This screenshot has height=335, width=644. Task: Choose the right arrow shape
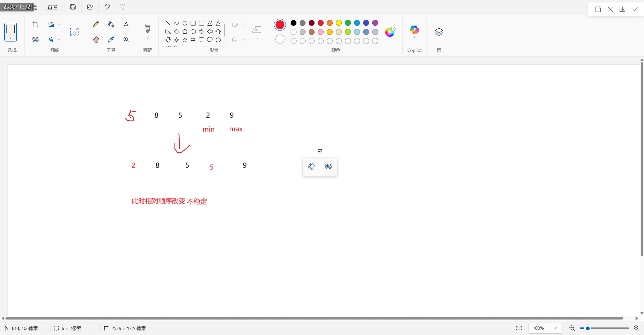(x=201, y=32)
